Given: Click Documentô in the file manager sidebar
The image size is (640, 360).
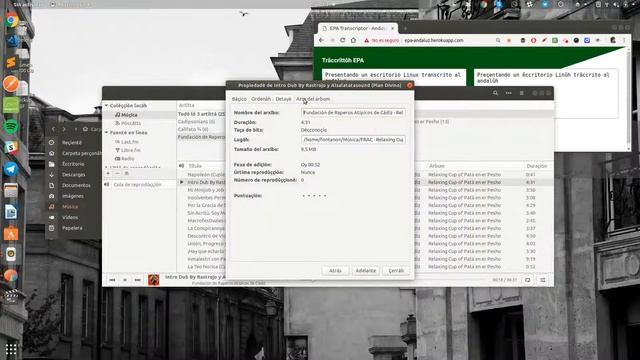Looking at the screenshot, I should coord(76,185).
